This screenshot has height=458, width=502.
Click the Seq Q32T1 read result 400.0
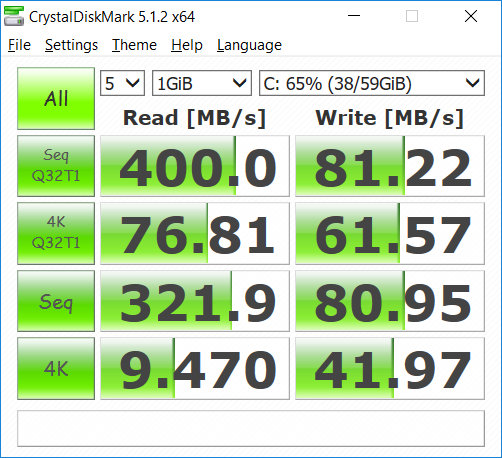point(195,166)
